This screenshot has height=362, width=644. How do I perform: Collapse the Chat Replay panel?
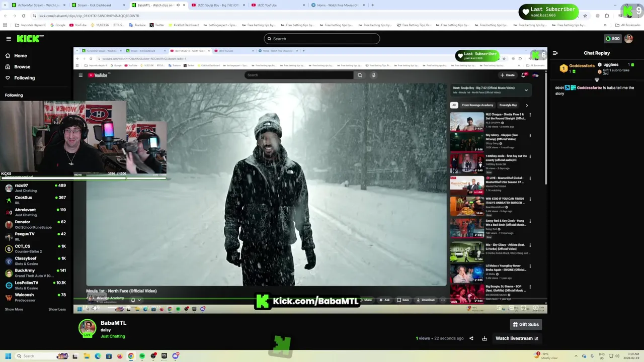pyautogui.click(x=555, y=53)
